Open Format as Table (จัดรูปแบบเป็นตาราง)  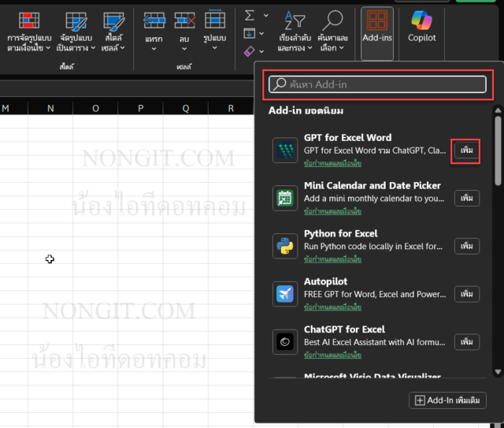click(76, 32)
